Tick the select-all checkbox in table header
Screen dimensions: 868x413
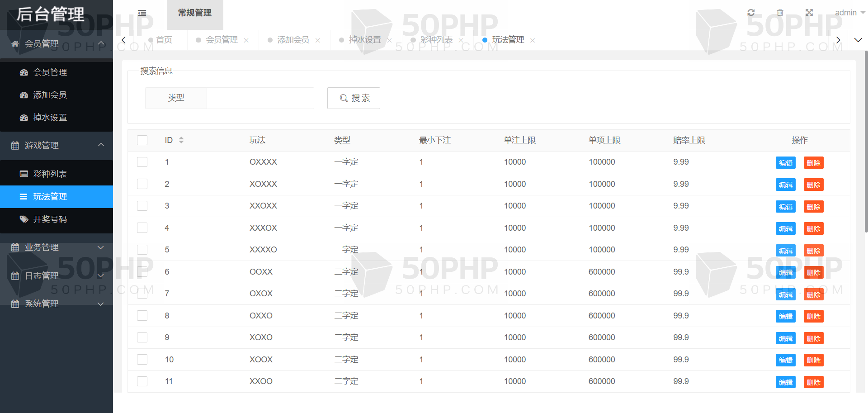(142, 140)
